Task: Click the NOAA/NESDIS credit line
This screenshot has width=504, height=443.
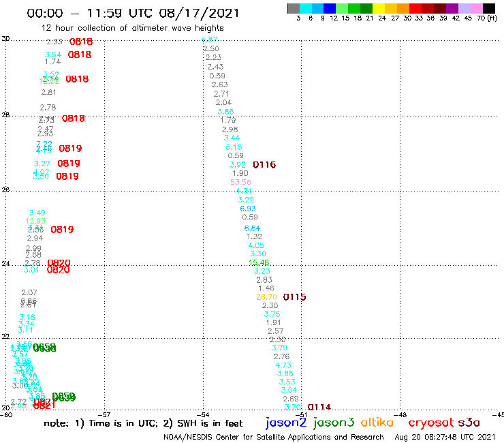Action: pos(274,438)
